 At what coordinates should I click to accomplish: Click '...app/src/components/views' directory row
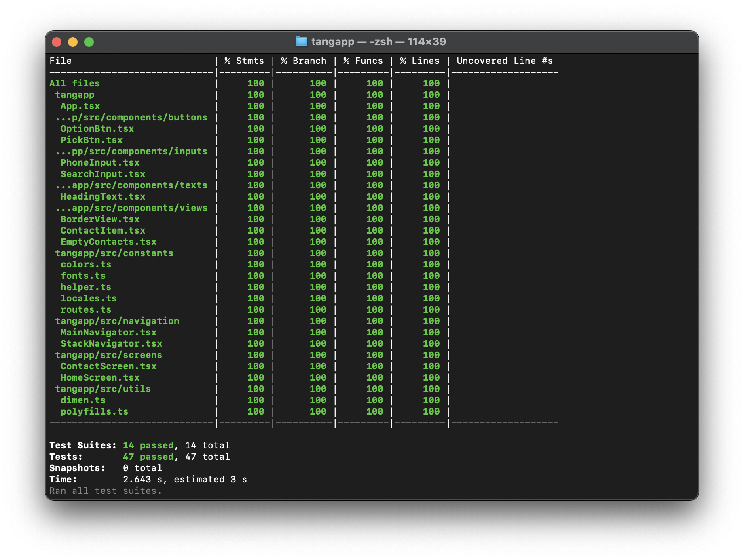(131, 208)
